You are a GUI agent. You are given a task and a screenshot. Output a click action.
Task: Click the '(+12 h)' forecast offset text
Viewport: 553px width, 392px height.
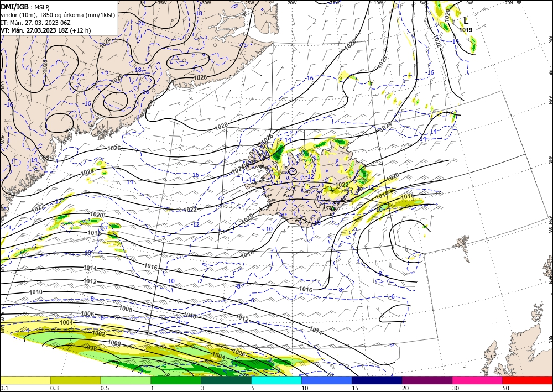80,30
